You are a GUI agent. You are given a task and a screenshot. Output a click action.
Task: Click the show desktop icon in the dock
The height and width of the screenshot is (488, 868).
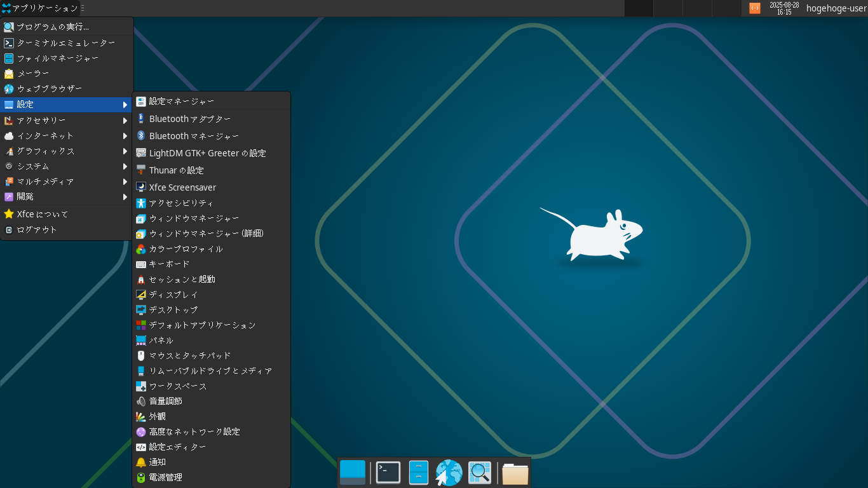tap(352, 472)
